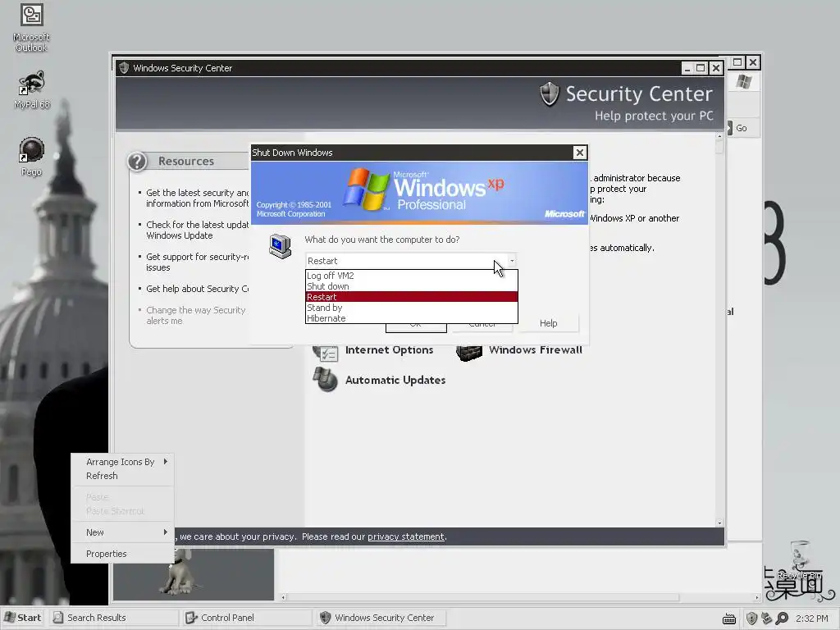The height and width of the screenshot is (630, 840).
Task: Switch to Search Results taskbar button
Action: (x=113, y=618)
